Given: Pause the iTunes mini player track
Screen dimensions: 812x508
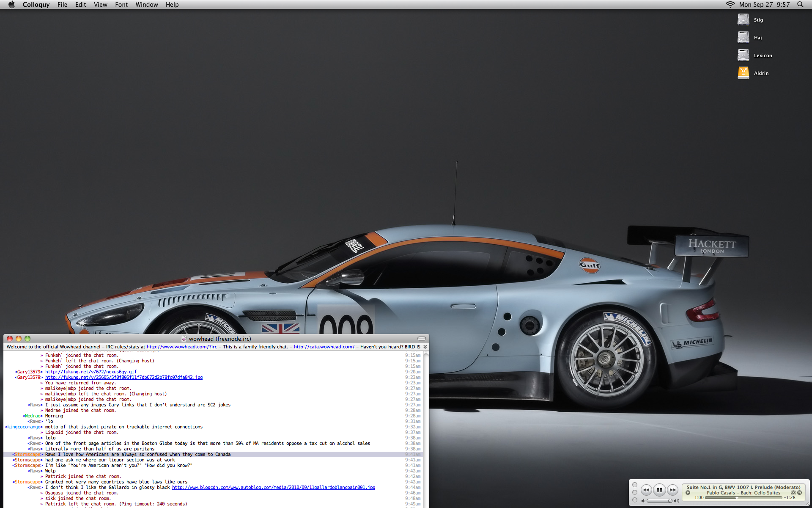Looking at the screenshot, I should pyautogui.click(x=659, y=490).
